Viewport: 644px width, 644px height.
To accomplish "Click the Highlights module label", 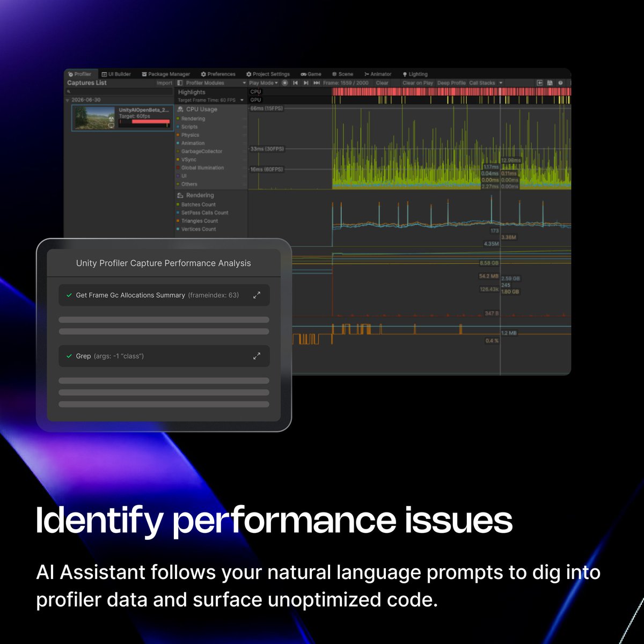I will pyautogui.click(x=192, y=92).
